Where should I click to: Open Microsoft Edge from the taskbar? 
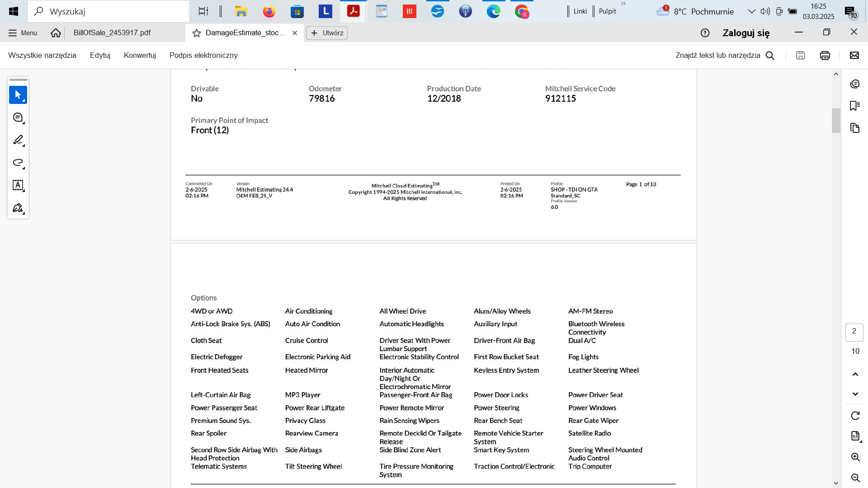point(493,11)
